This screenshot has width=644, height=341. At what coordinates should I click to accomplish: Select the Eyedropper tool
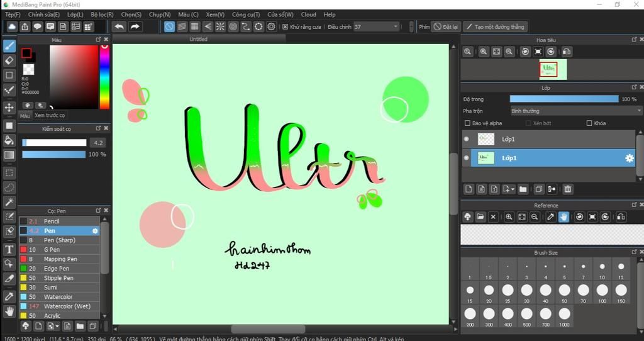click(9, 296)
